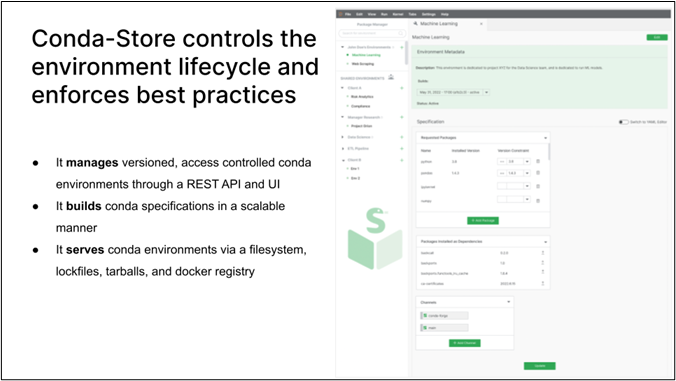Select the Env 2 environment
This screenshot has height=381, width=676.
pos(355,178)
